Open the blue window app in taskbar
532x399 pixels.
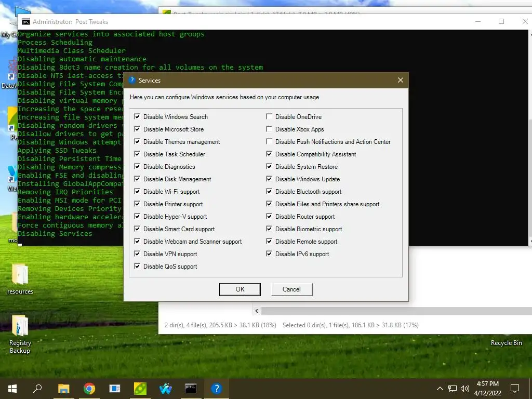(x=115, y=389)
